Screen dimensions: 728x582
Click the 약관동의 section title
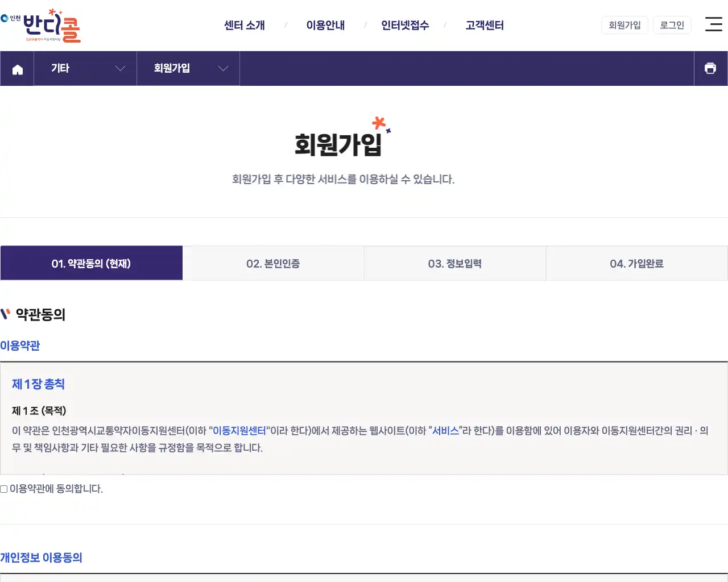coord(40,314)
